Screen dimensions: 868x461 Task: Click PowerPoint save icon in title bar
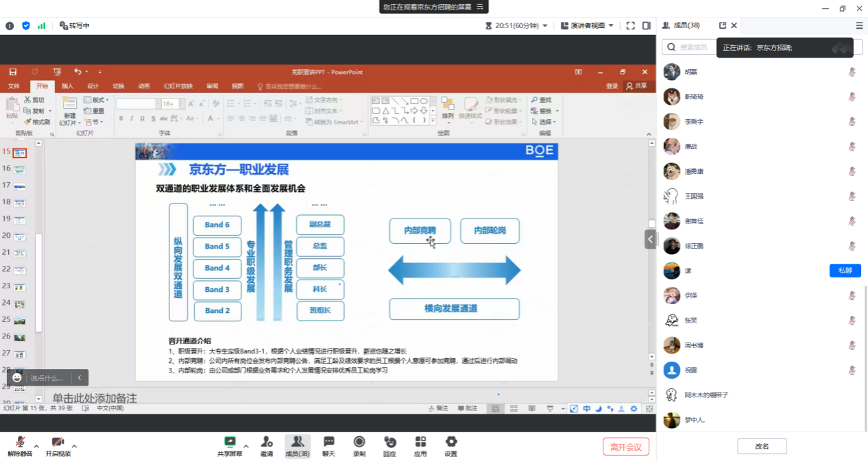point(12,72)
